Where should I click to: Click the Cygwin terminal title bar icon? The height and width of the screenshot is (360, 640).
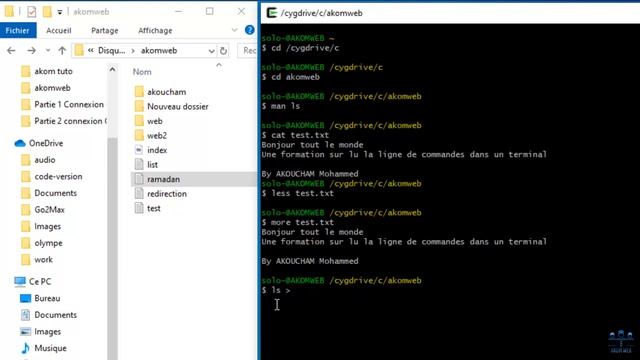(271, 13)
